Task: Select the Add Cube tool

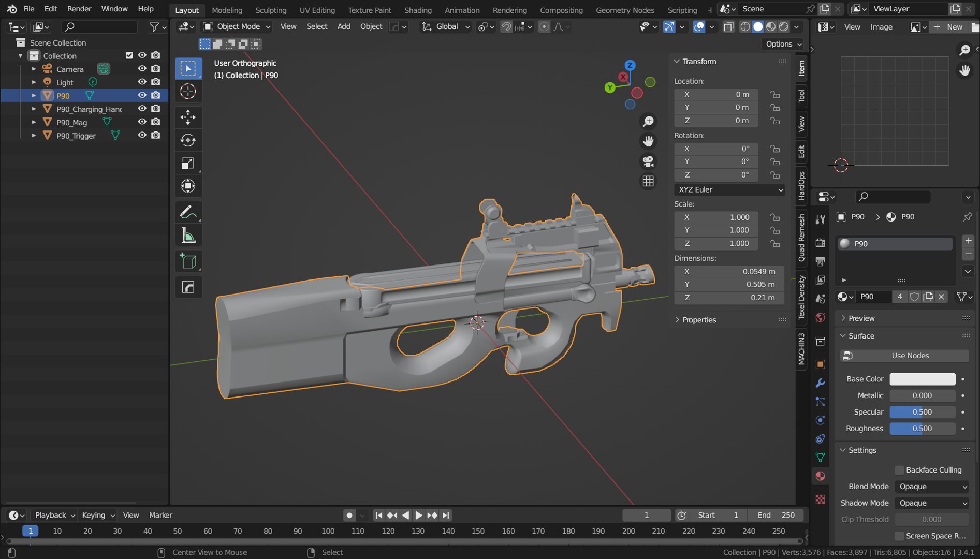Action: coord(188,261)
